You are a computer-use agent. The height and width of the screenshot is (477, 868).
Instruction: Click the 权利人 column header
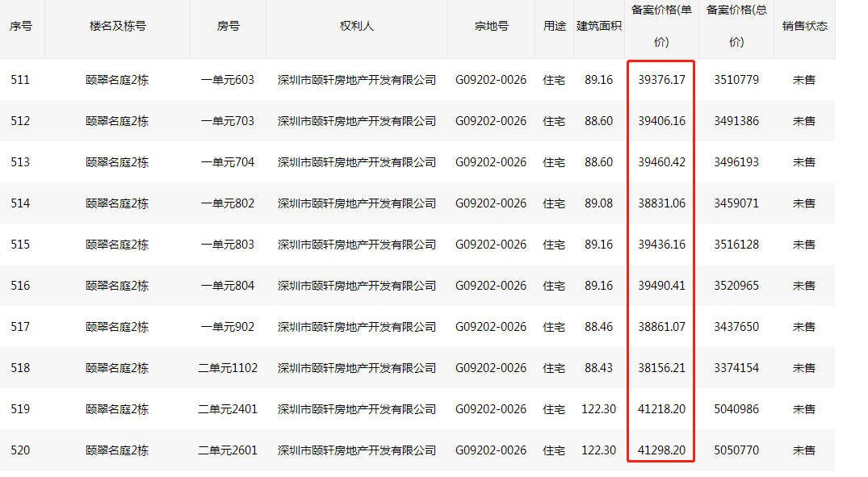[356, 26]
